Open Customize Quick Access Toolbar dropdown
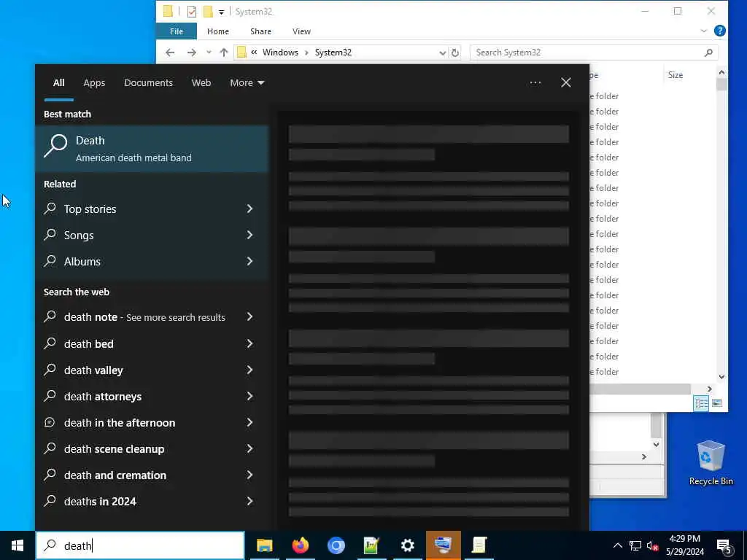 pos(222,12)
